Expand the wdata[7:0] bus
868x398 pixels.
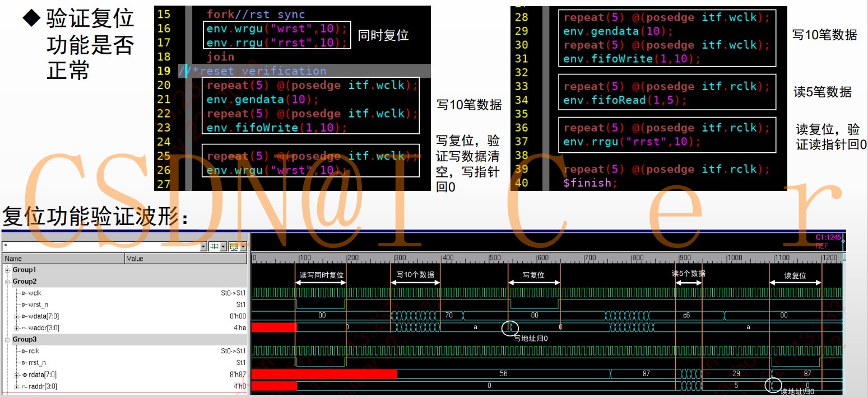[x=17, y=316]
